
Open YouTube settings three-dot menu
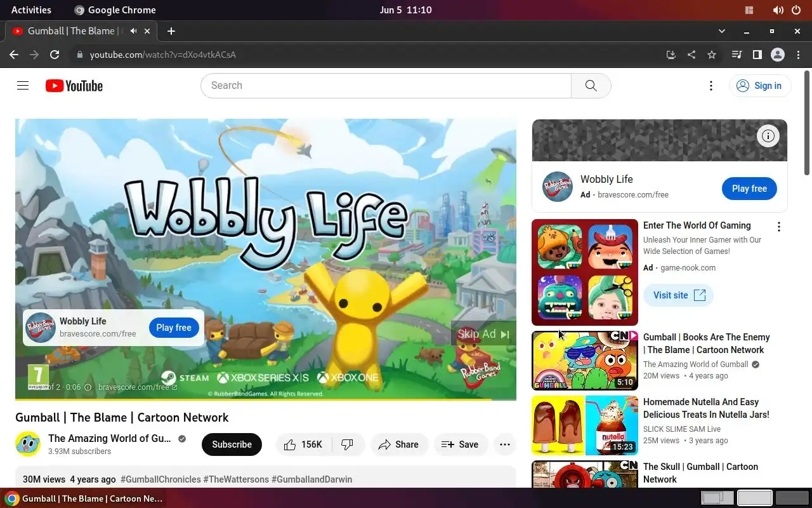pyautogui.click(x=711, y=86)
